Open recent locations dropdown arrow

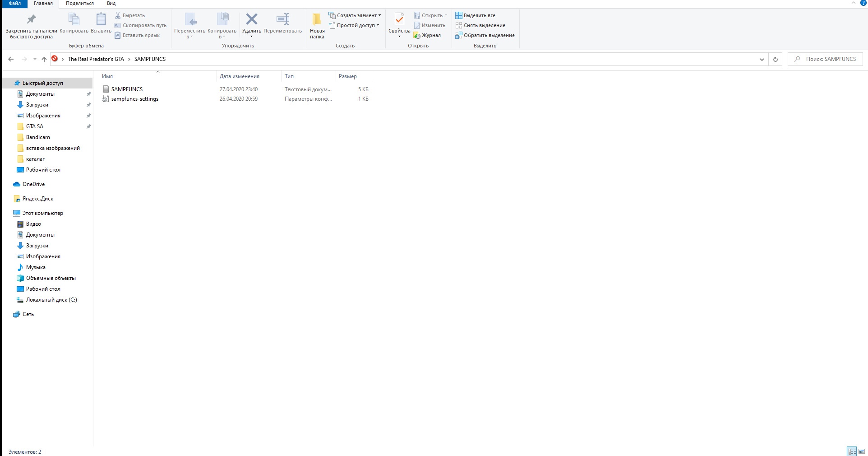(x=35, y=59)
